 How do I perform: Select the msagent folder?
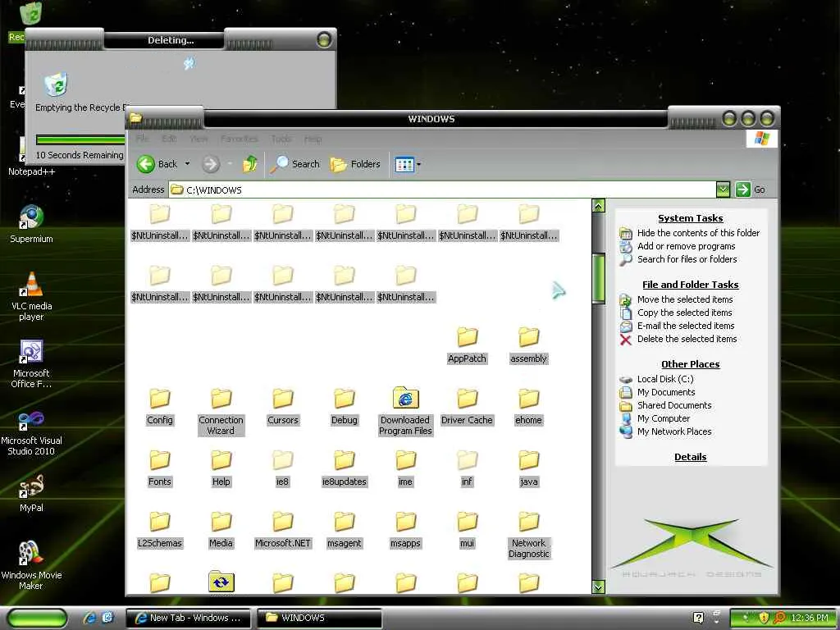pyautogui.click(x=344, y=531)
